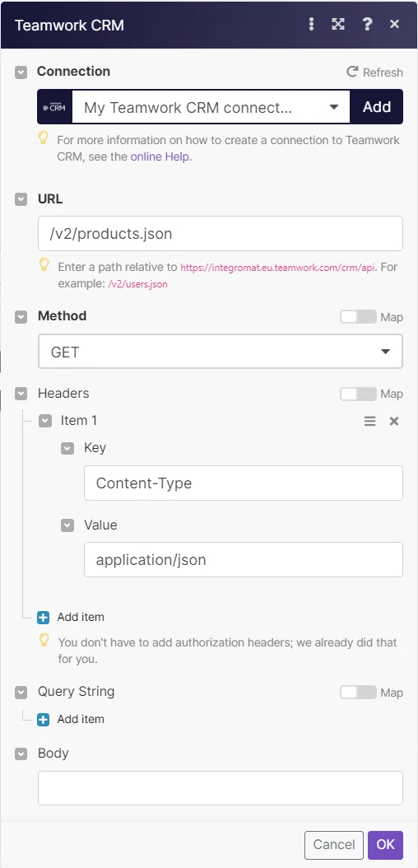This screenshot has width=418, height=868.
Task: Click the Refresh connection icon
Action: [352, 72]
